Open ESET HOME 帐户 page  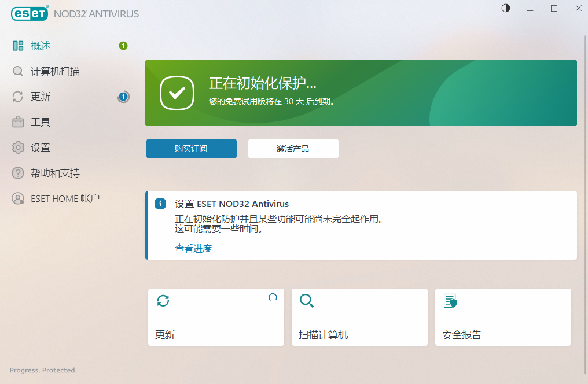(x=65, y=198)
